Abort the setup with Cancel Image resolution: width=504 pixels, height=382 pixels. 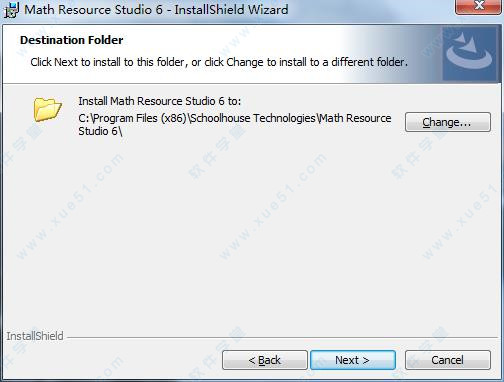[x=448, y=360]
